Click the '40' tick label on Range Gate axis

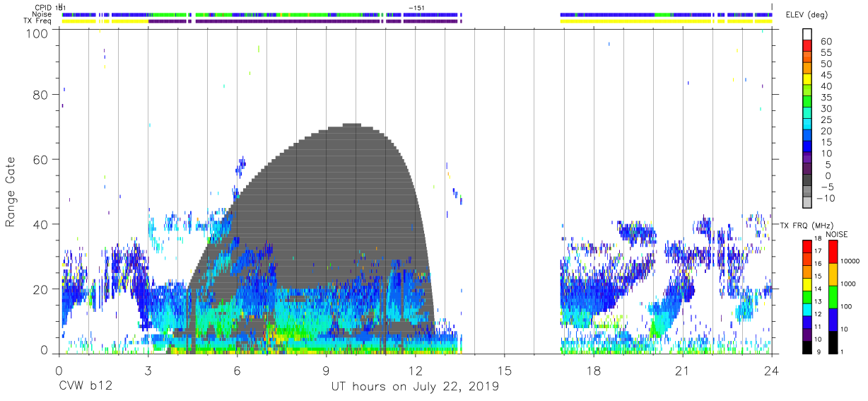[42, 224]
